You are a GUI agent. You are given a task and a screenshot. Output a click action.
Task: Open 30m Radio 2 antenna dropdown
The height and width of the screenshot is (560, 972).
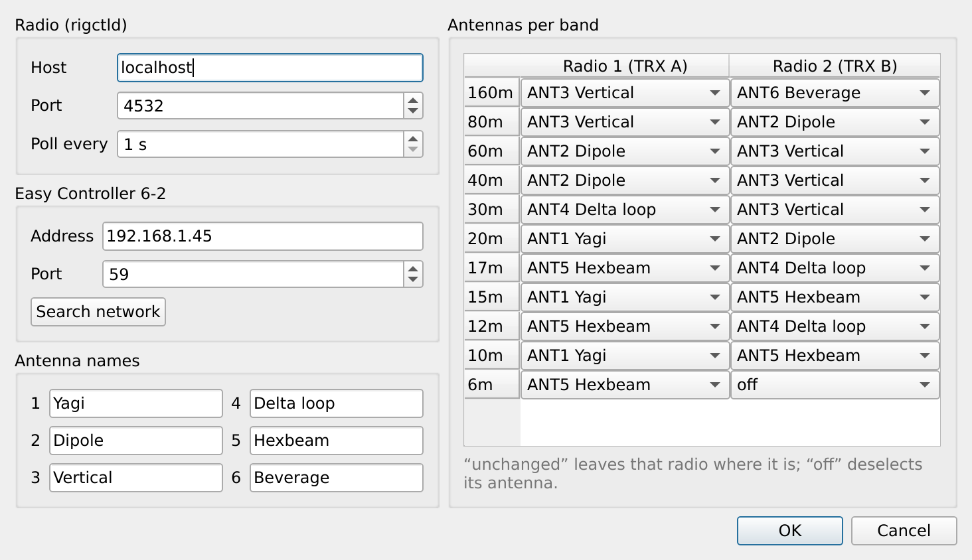(835, 210)
